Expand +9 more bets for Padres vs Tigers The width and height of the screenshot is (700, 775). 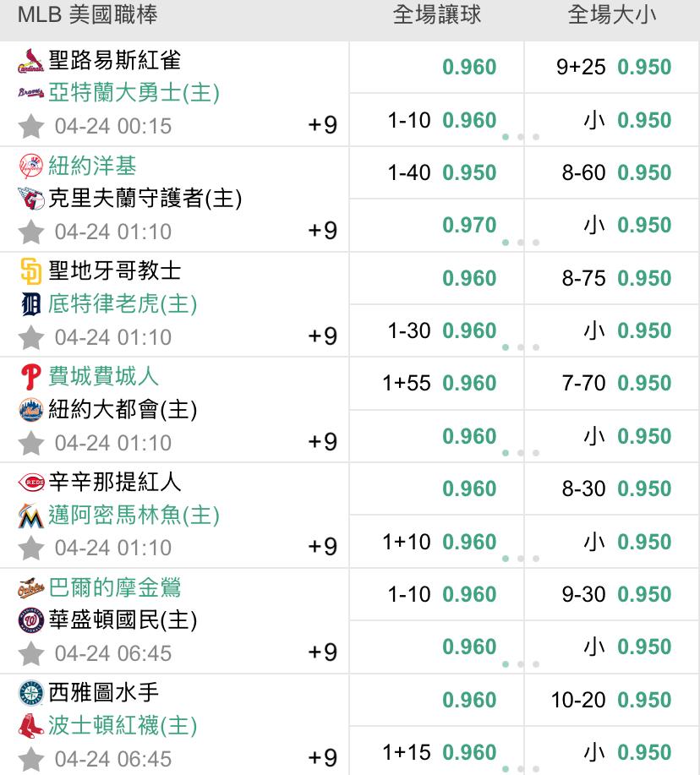pyautogui.click(x=322, y=336)
